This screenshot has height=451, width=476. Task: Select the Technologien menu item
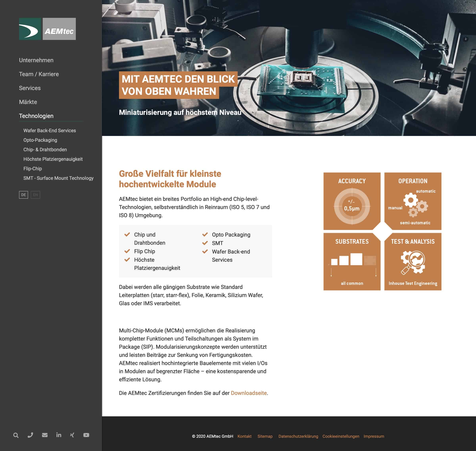pyautogui.click(x=36, y=116)
